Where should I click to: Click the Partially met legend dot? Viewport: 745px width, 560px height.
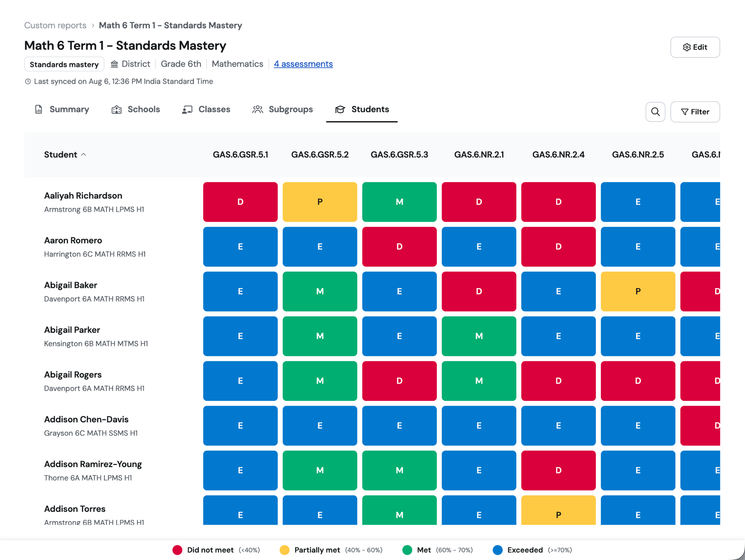[x=284, y=550]
